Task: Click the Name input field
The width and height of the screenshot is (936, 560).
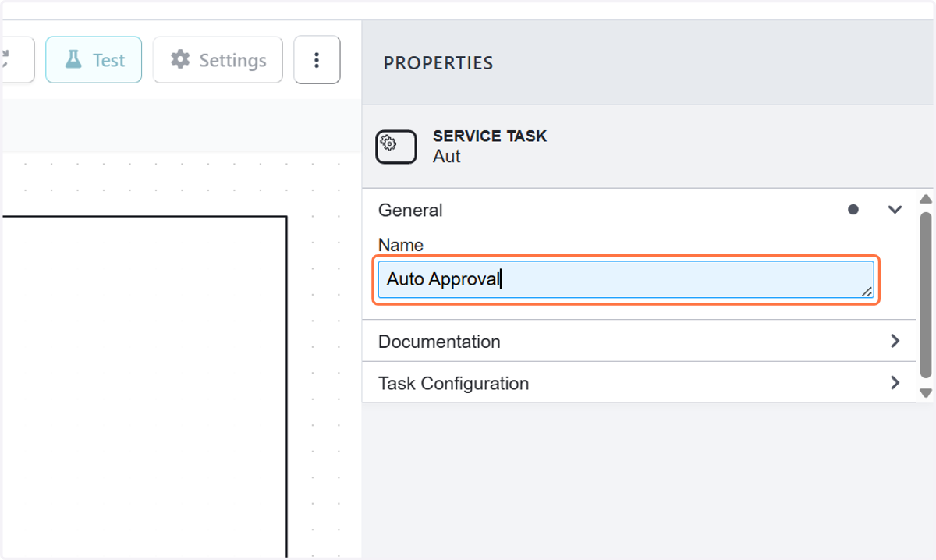Action: (x=626, y=279)
